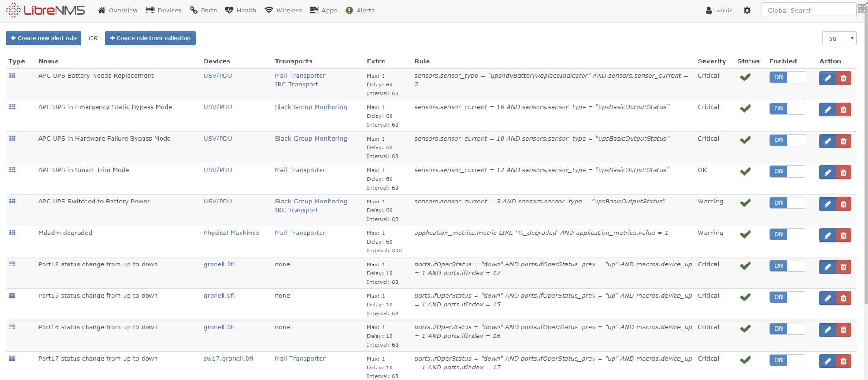Open the Devices menu

pyautogui.click(x=163, y=10)
